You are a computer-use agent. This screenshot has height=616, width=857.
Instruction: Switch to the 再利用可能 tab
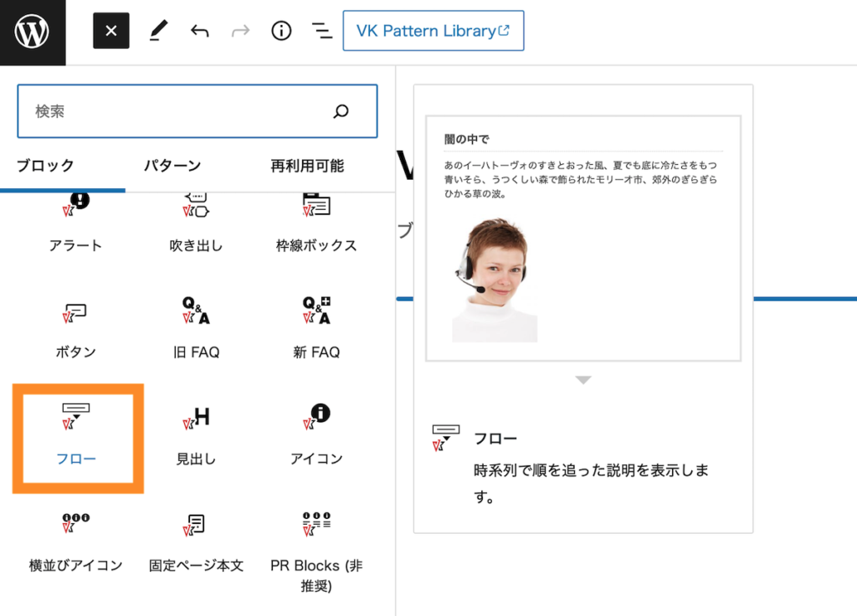tap(307, 166)
